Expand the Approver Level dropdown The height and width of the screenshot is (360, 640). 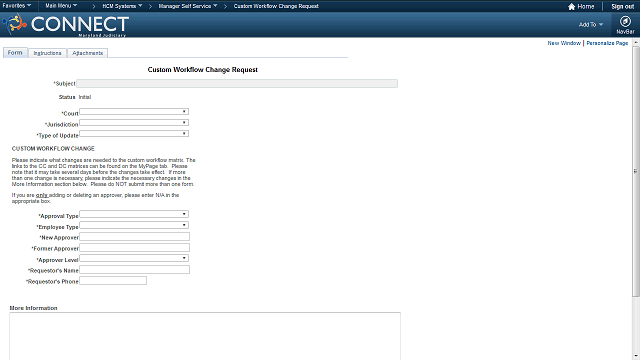pyautogui.click(x=134, y=258)
